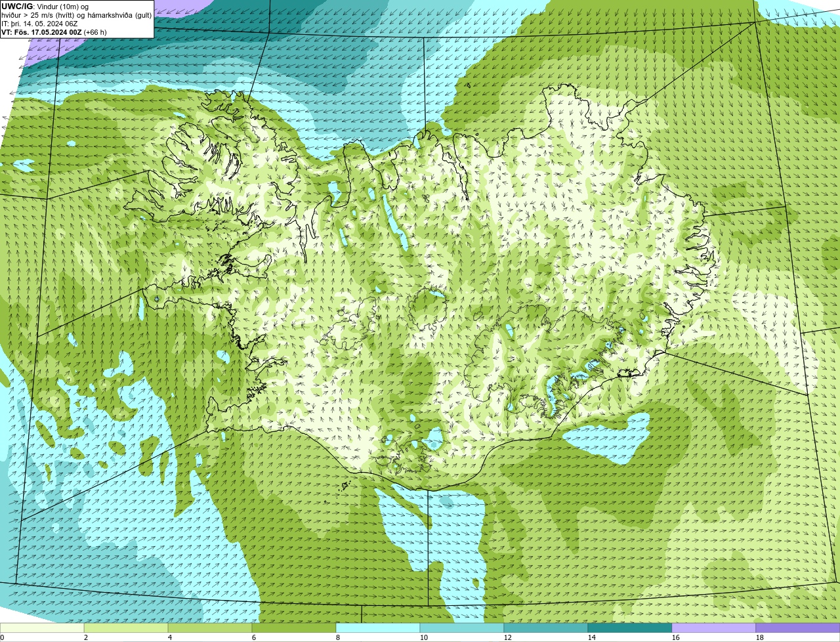Click the '18' label on the scale
This screenshot has height=642, width=840.
(x=760, y=637)
